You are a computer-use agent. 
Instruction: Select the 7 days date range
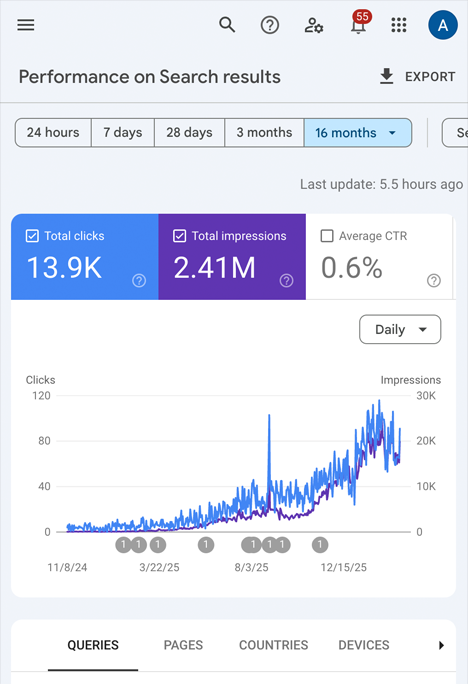click(x=123, y=132)
